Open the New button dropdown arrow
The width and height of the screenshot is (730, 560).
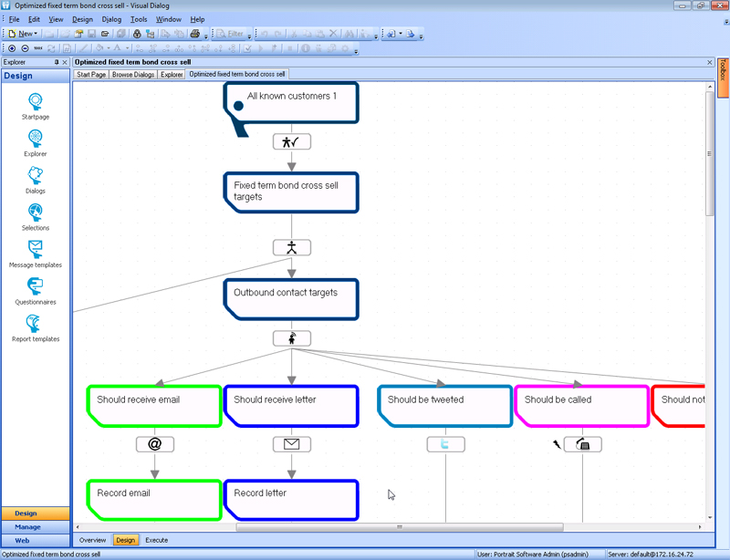[36, 34]
